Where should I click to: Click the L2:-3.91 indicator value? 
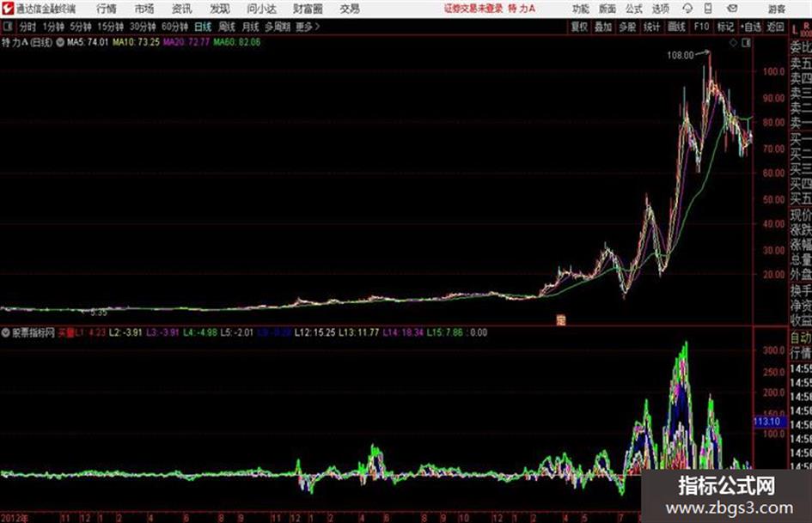pos(125,332)
